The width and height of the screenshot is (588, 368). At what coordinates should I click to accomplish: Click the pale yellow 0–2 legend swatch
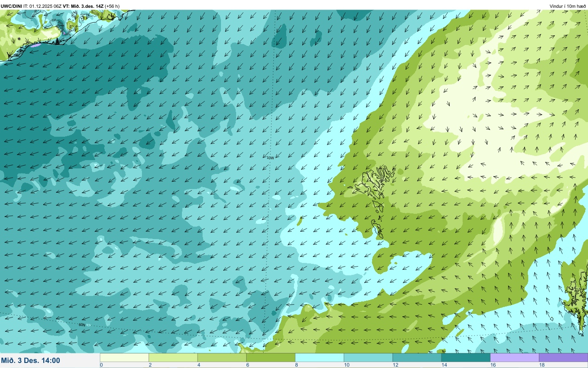click(124, 357)
